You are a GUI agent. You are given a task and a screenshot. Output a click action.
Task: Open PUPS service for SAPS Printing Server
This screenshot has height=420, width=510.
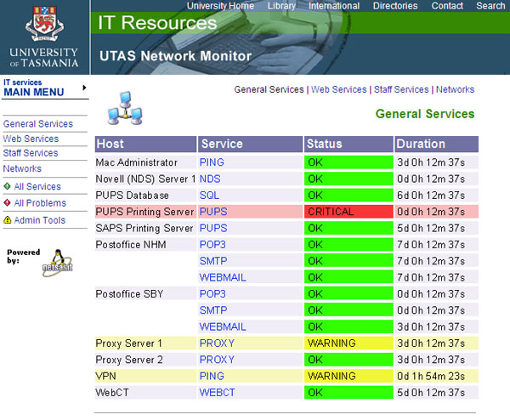click(213, 228)
